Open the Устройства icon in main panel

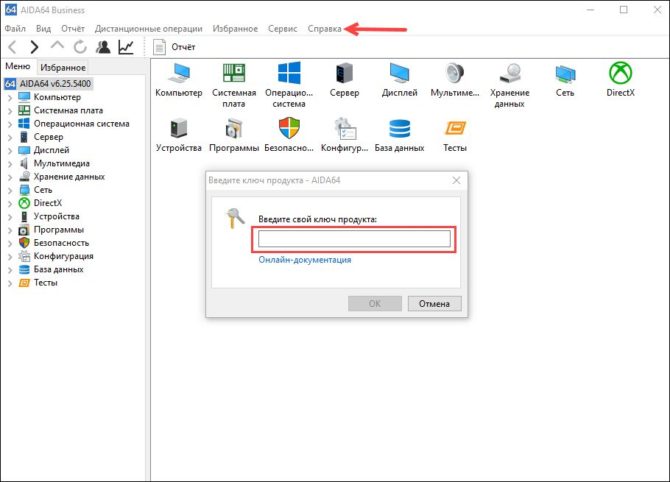point(179,128)
